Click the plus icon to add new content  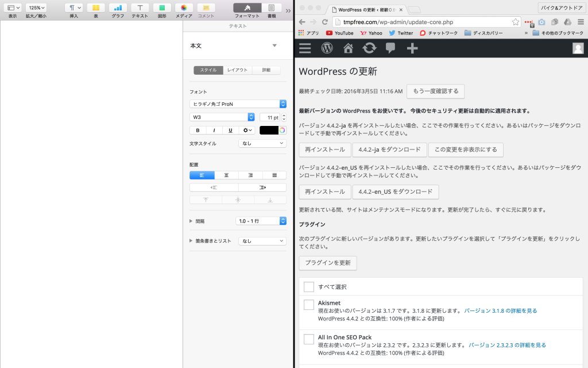[x=412, y=48]
